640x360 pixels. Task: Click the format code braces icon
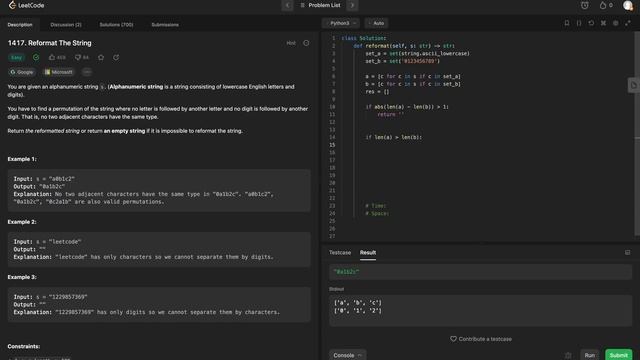[x=579, y=23]
